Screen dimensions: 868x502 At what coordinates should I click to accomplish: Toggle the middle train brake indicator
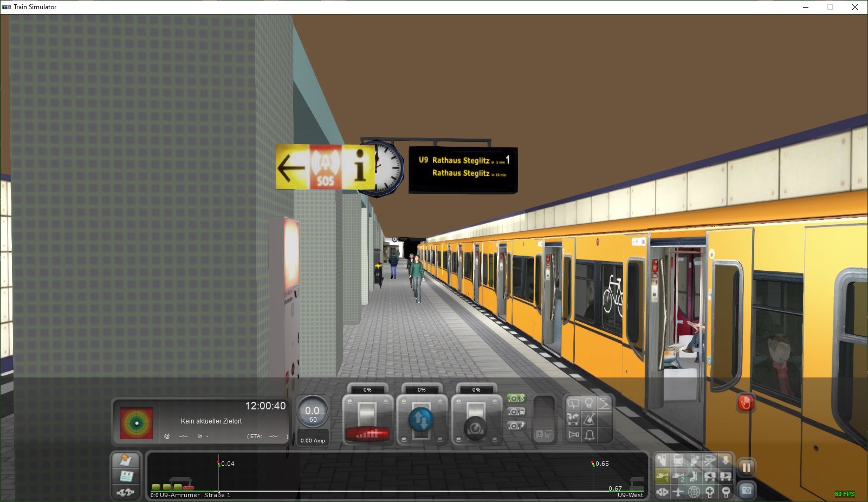click(x=516, y=412)
